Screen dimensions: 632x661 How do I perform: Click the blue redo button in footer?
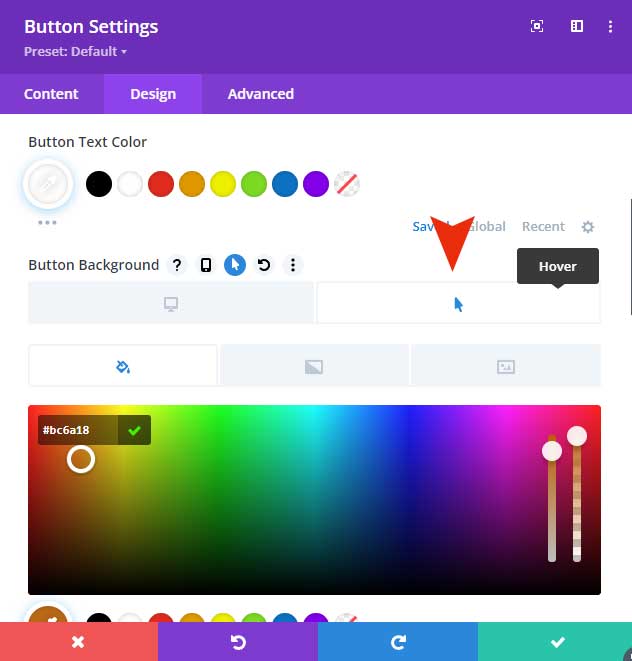pos(398,642)
